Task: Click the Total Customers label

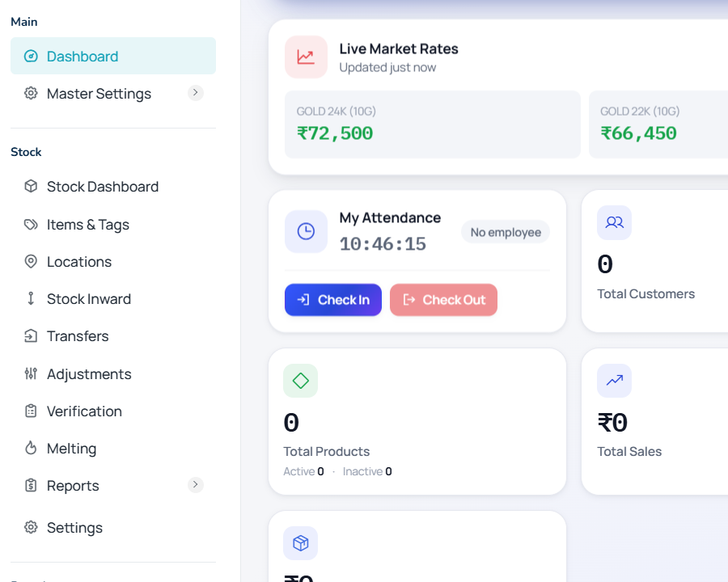Action: (645, 293)
